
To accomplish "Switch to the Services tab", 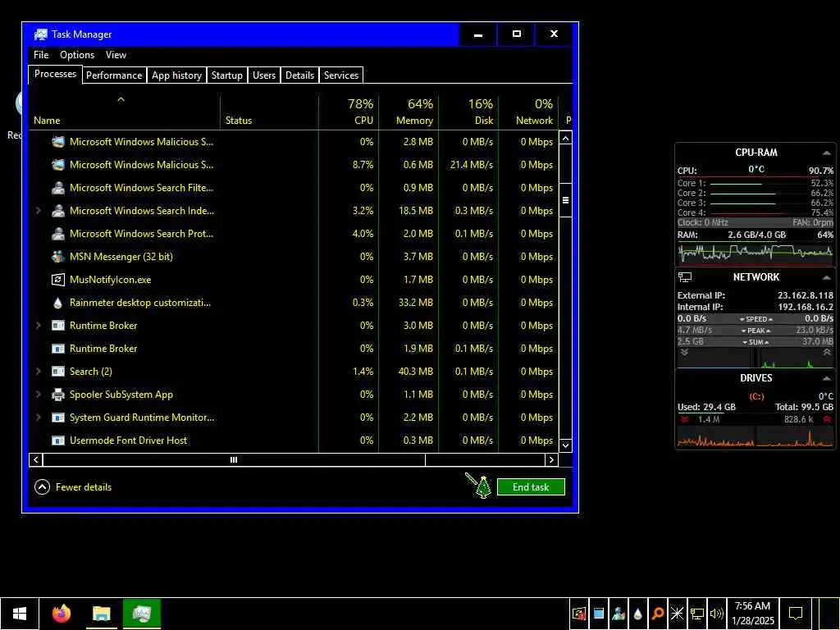I will pos(341,75).
